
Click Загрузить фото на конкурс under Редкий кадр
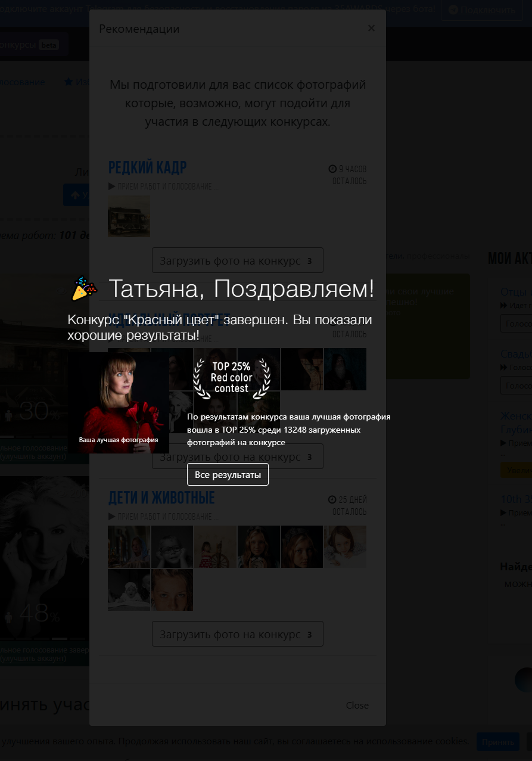[237, 261]
